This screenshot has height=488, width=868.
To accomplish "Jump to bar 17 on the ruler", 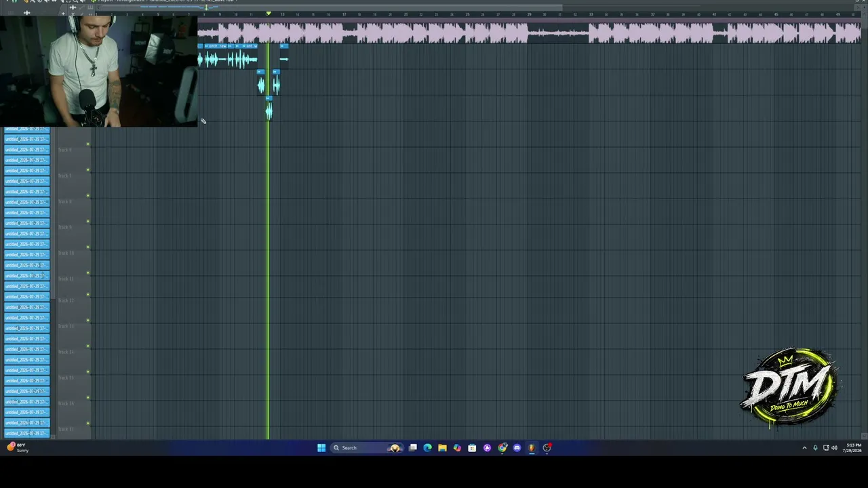I will (344, 14).
